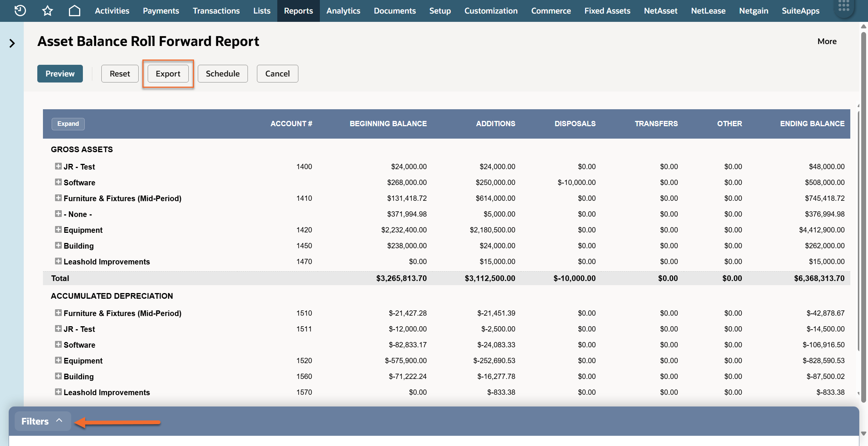Click the page vertical scrollbar down arrow
The image size is (868, 446).
pyautogui.click(x=864, y=434)
